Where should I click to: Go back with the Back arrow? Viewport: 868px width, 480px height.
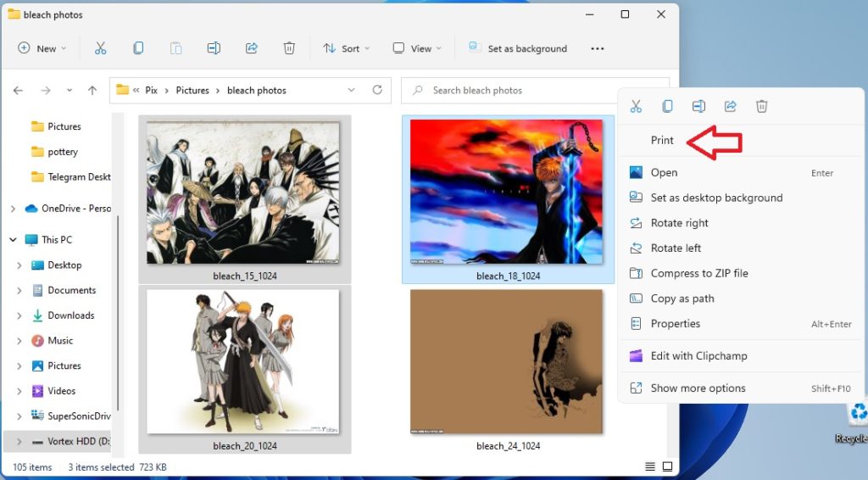coord(19,90)
